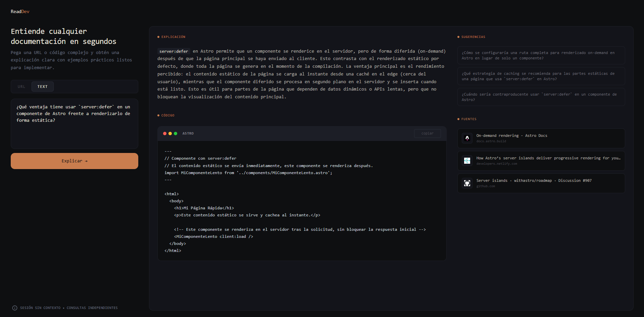
Task: Click the green window dot in code block
Action: [176, 134]
